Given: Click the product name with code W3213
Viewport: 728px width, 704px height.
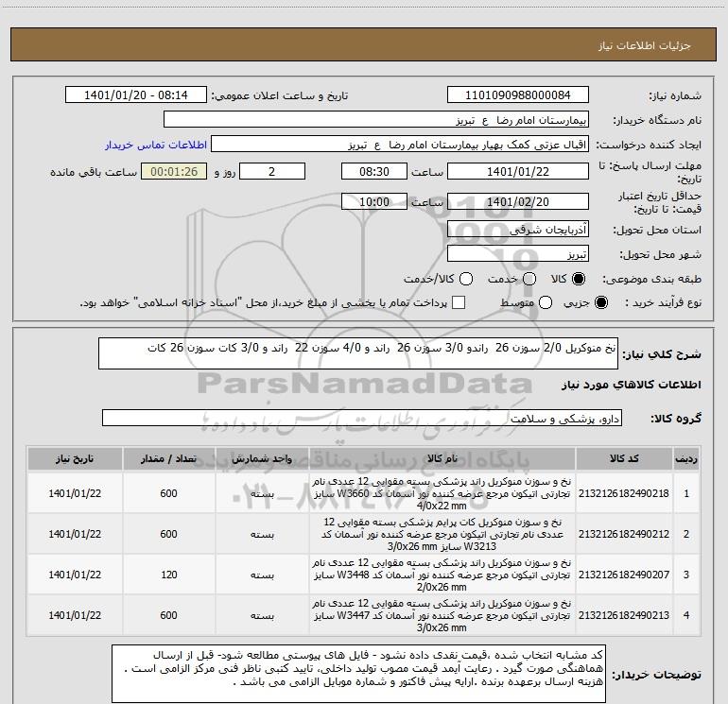Looking at the screenshot, I should 442,534.
